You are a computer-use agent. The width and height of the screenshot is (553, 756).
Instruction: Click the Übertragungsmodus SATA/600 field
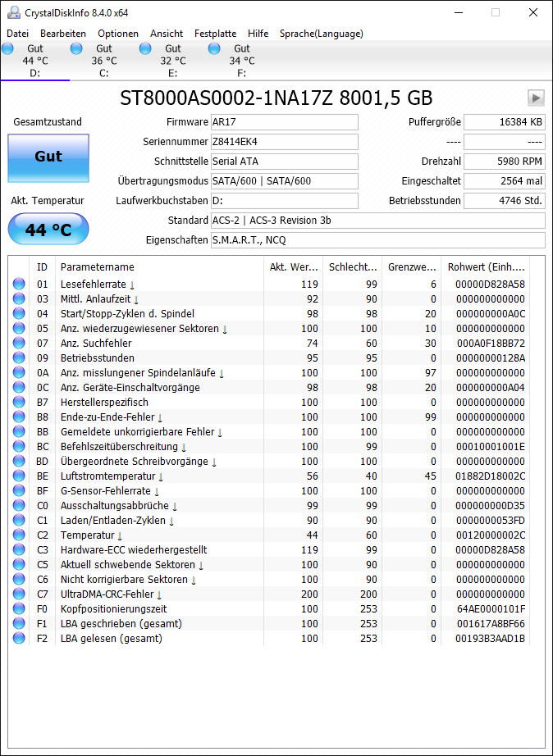285,181
